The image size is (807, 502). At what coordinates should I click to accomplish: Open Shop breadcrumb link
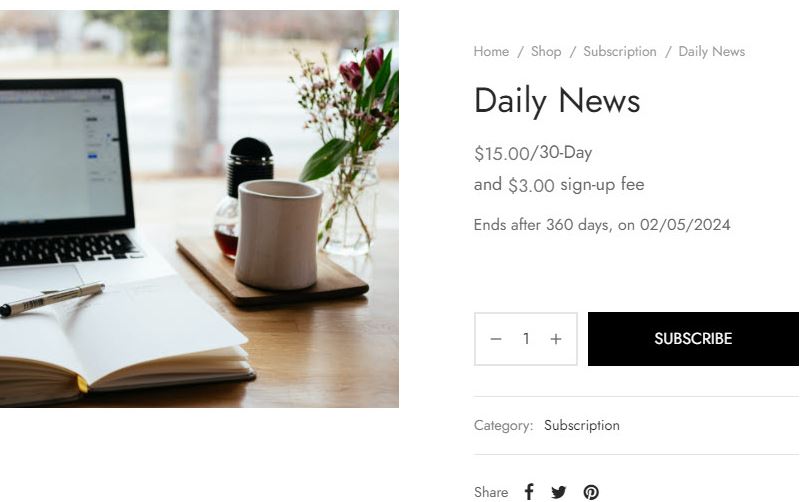546,51
